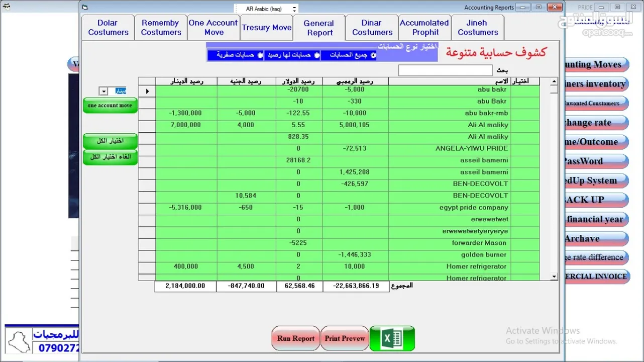Image resolution: width=644 pixels, height=362 pixels.
Task: Click the current-row arrow marker beside abu bakr
Action: pos(147,92)
